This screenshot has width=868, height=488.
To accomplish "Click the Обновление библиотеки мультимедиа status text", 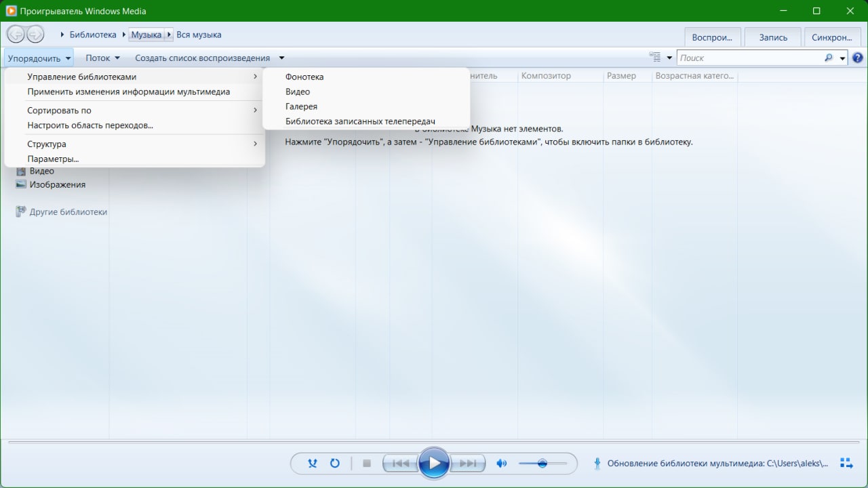I will 717,464.
